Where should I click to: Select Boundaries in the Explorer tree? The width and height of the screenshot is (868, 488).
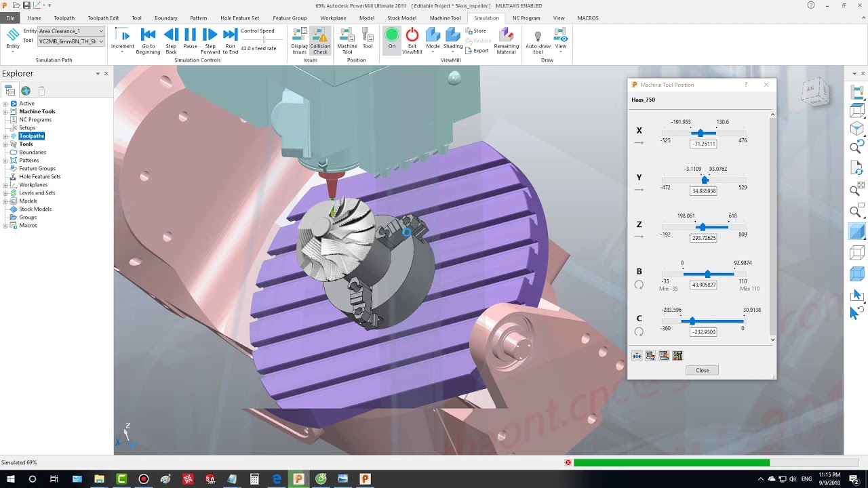pos(33,152)
